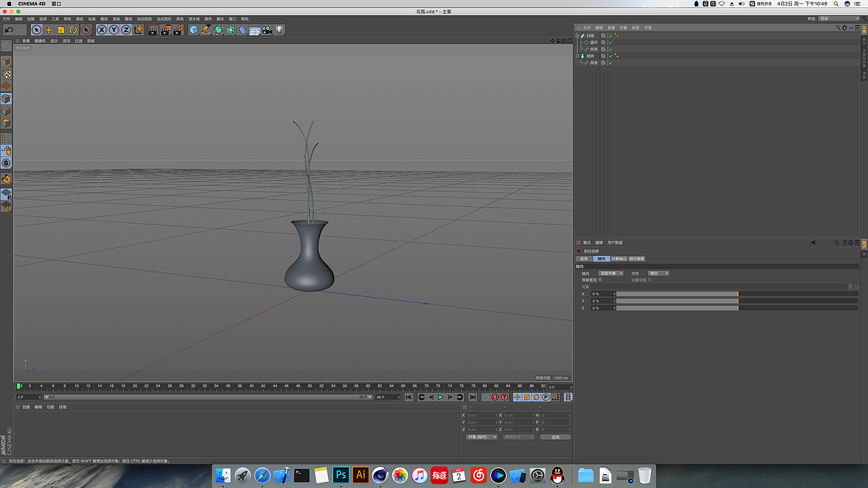Open the 渲染 menu
This screenshot has height=488, width=868.
(x=116, y=19)
